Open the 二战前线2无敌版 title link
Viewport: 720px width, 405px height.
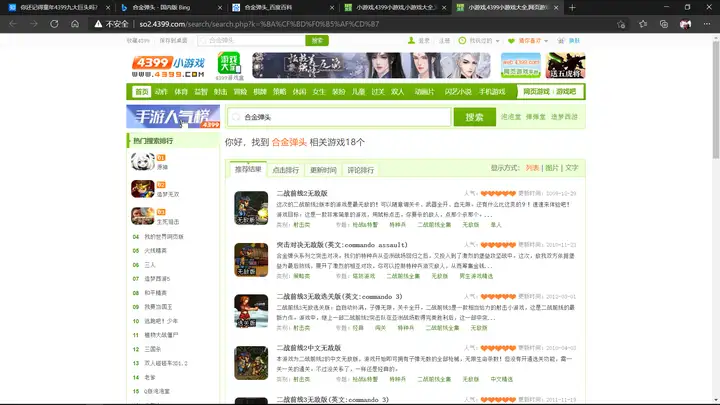[x=302, y=193]
